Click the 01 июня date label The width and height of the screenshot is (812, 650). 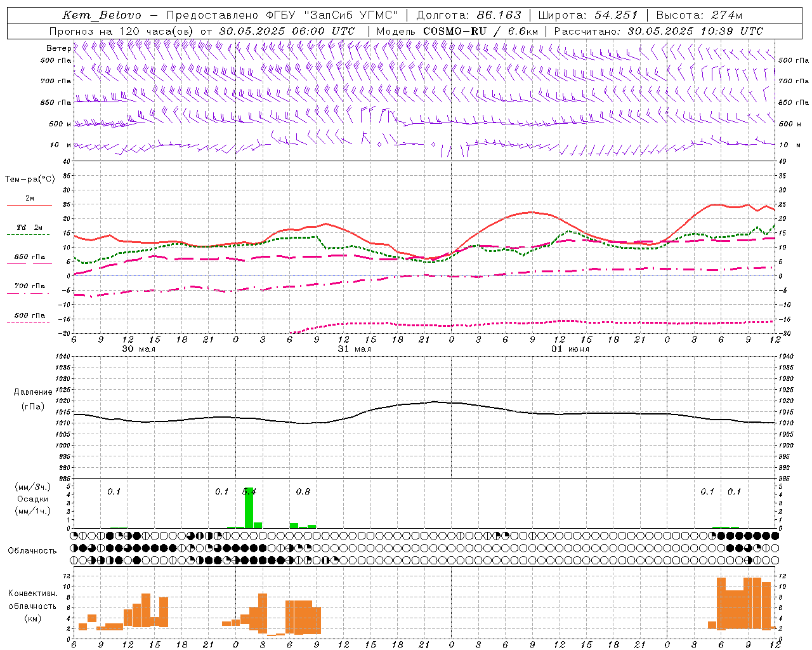(x=570, y=349)
